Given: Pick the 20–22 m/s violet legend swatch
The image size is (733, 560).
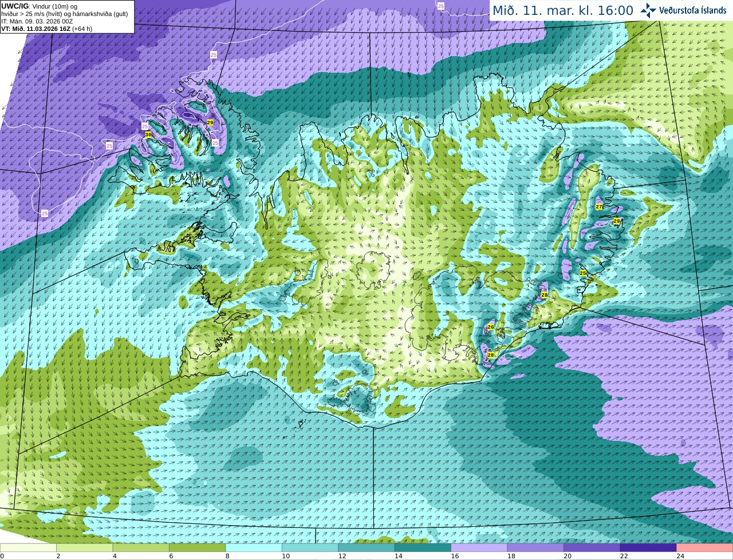Looking at the screenshot, I should (592, 547).
